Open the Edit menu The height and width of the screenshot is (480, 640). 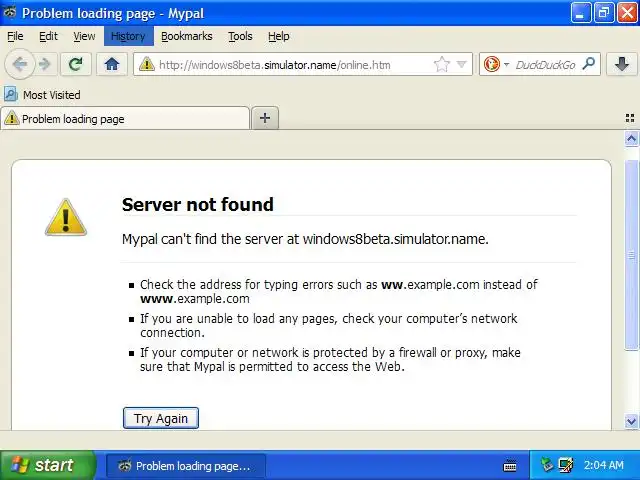coord(48,36)
